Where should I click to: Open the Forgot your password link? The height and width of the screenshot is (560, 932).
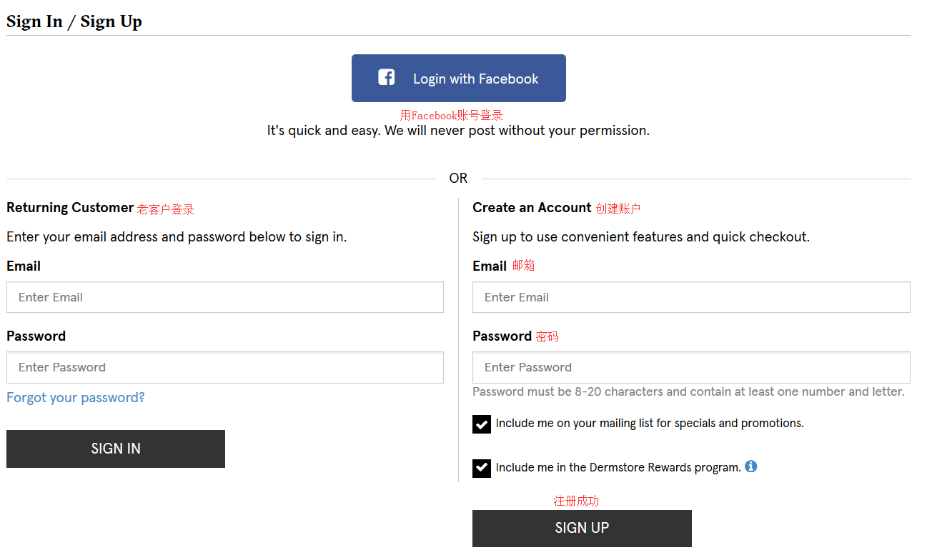pyautogui.click(x=76, y=398)
